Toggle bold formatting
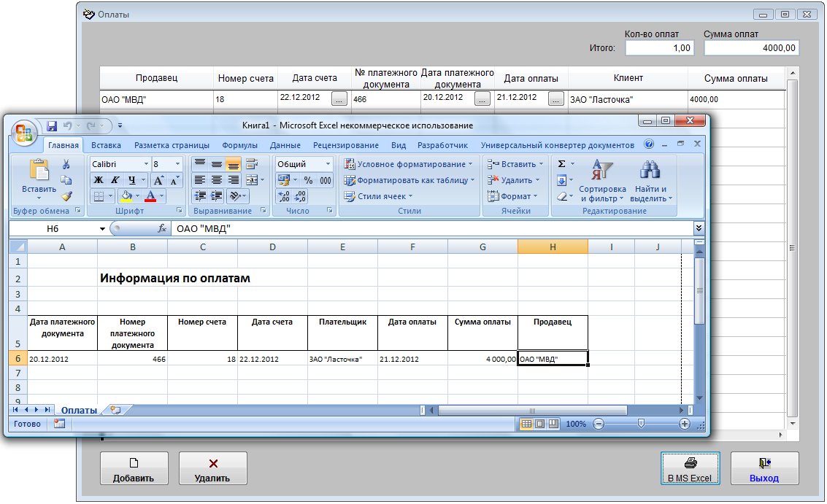This screenshot has width=827, height=504. click(x=98, y=180)
